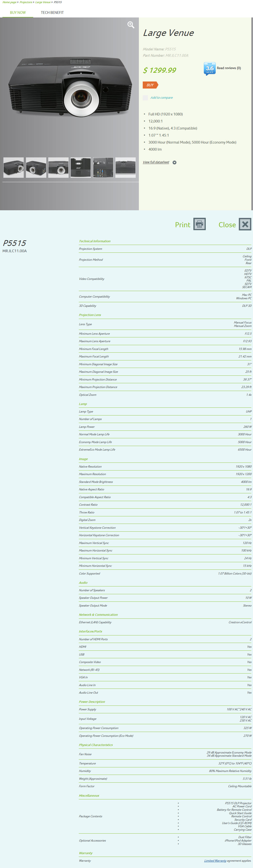Open View full datasheet link

[156, 162]
